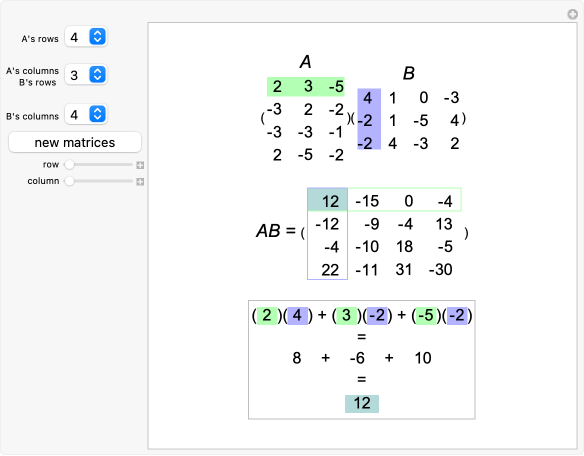This screenshot has width=584, height=456.
Task: Open the A's rows dropdown stepper
Action: [97, 37]
